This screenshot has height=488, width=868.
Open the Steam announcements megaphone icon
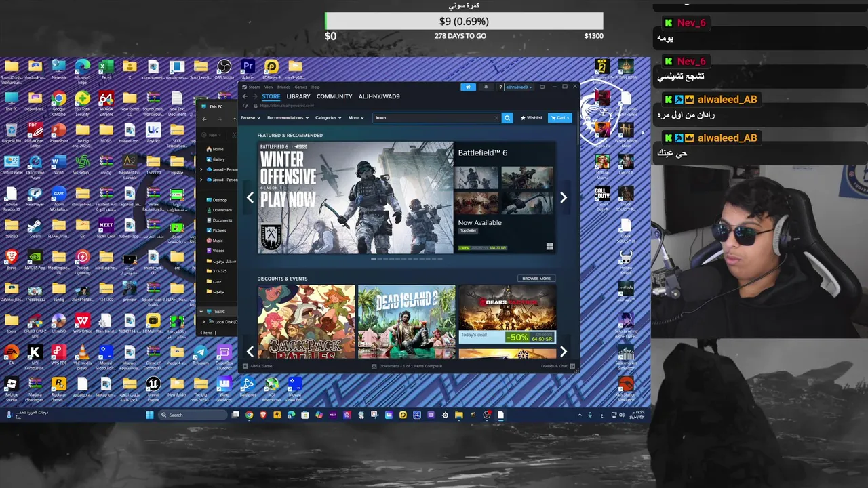pos(468,87)
